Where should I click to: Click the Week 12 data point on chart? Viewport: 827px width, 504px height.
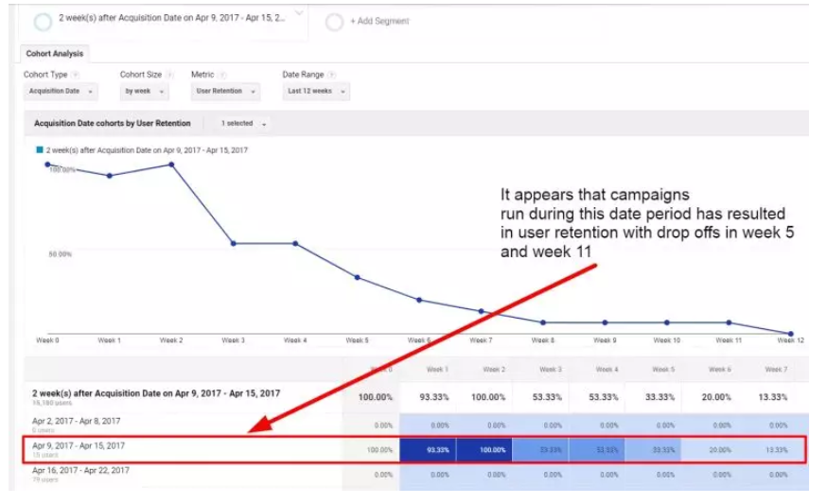(x=790, y=334)
